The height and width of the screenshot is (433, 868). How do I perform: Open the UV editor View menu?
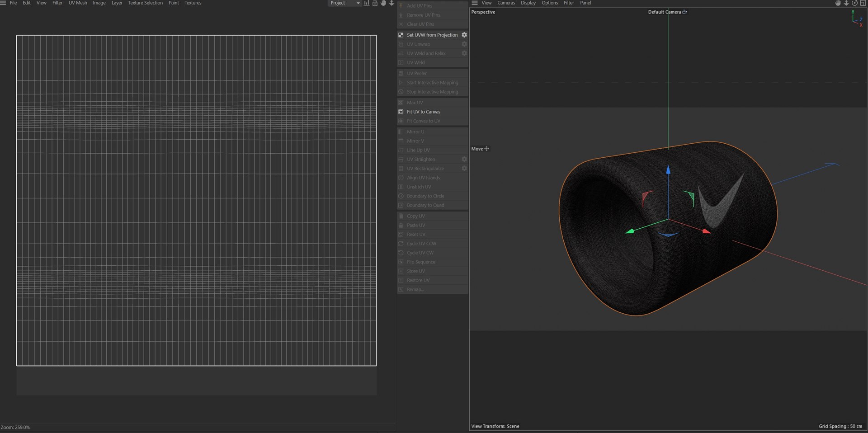point(42,3)
